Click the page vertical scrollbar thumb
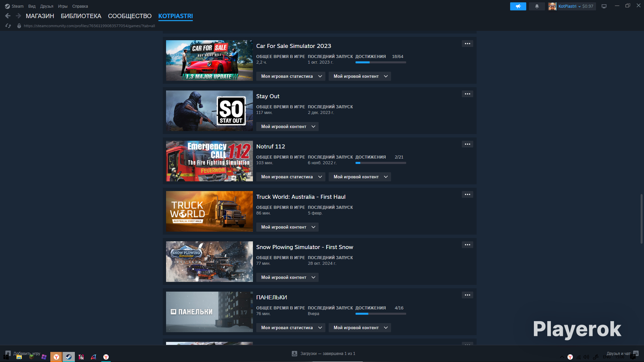Screen dimensions: 644x362 click(641, 219)
